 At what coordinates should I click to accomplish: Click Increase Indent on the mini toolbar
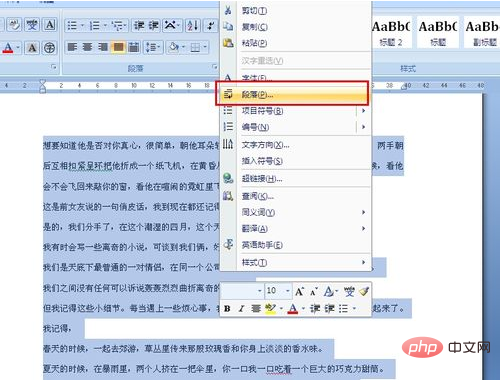[329, 309]
